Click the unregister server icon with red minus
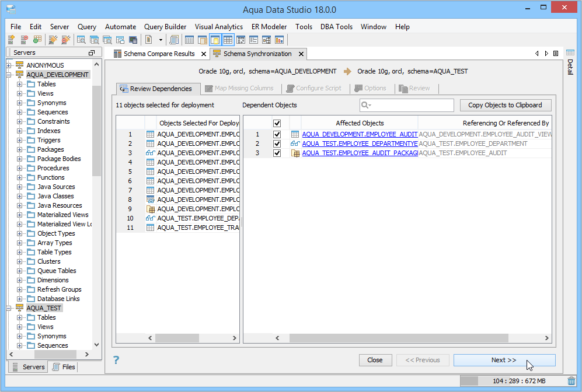The height and width of the screenshot is (392, 582). pyautogui.click(x=24, y=40)
